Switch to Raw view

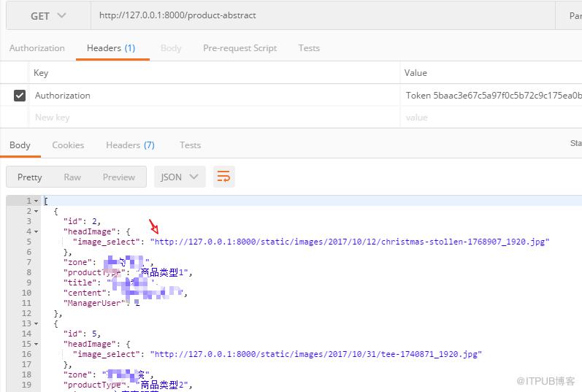(x=72, y=177)
